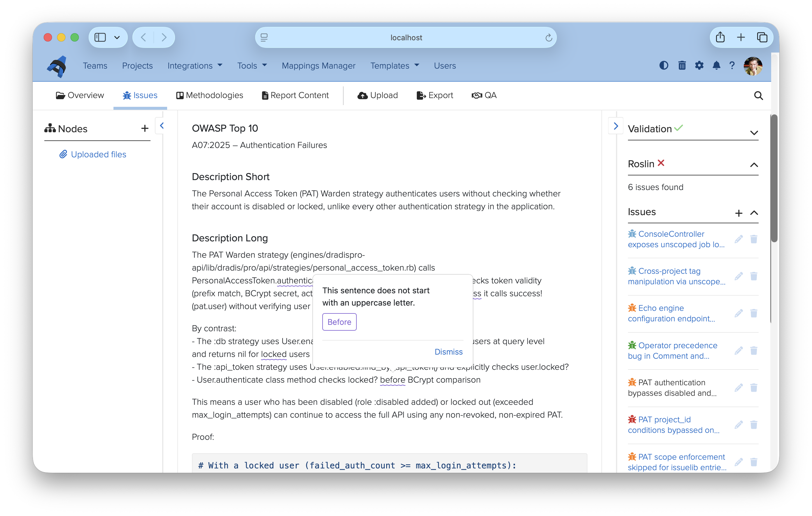Delete the PAT project_id conditions issue
The width and height of the screenshot is (812, 516).
754,425
